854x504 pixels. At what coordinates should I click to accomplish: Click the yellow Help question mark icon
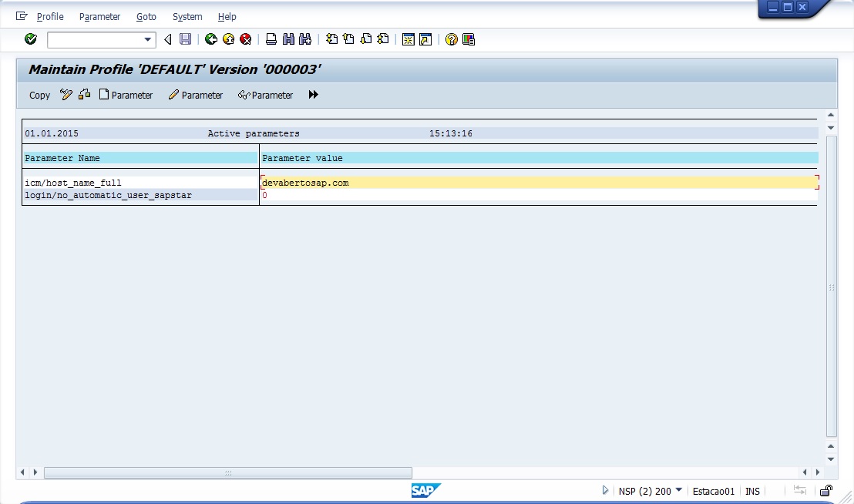click(452, 39)
